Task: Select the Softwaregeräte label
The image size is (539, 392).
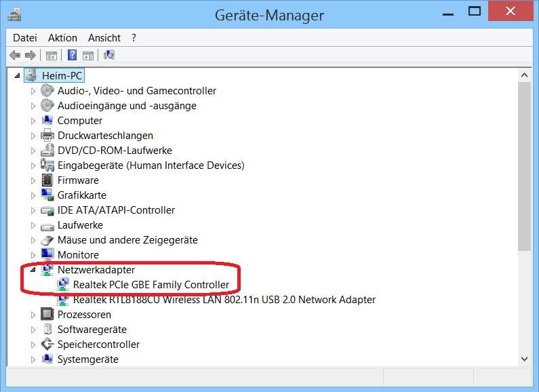Action: [x=92, y=330]
